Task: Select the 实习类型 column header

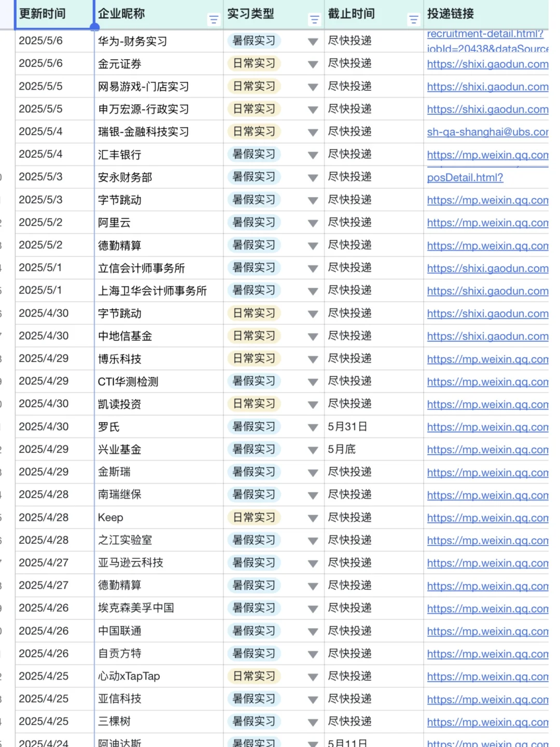Action: point(274,14)
